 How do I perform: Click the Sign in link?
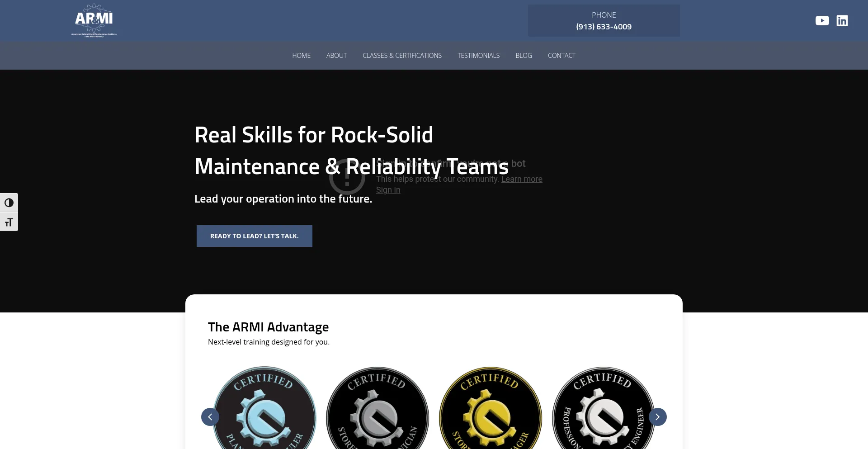click(388, 190)
